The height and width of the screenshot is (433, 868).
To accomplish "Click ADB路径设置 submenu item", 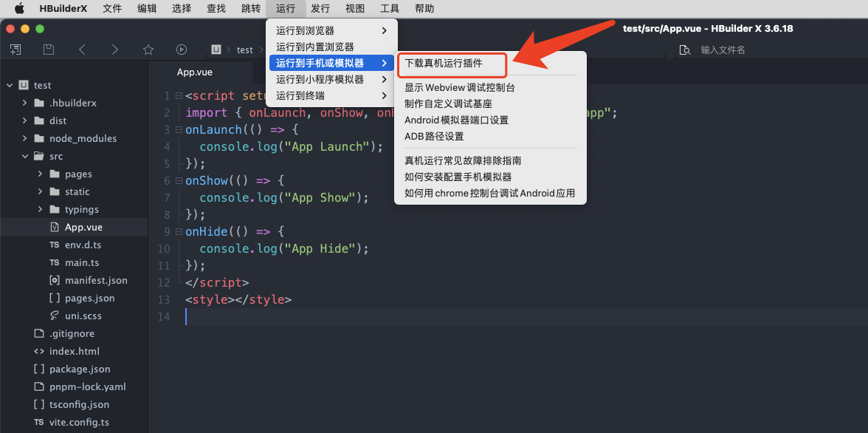I will [x=434, y=136].
